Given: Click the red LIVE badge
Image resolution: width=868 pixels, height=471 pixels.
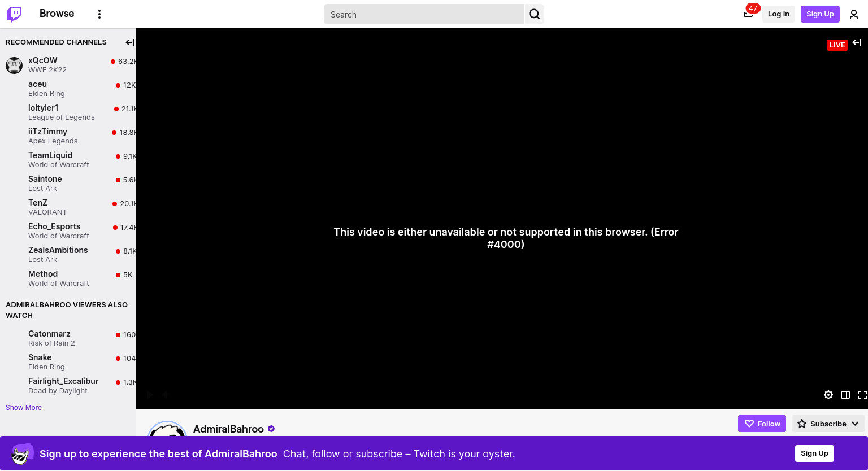Looking at the screenshot, I should tap(837, 45).
